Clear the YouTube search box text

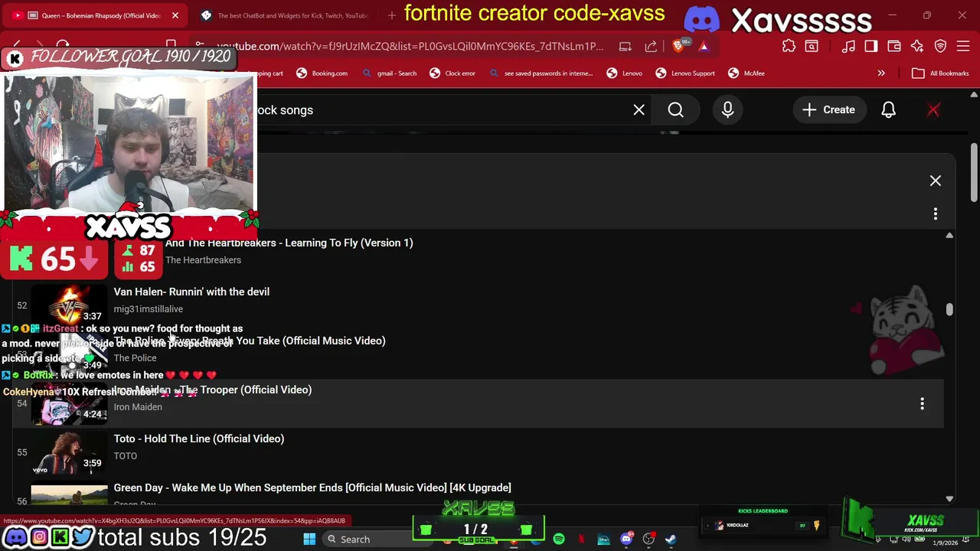(639, 109)
